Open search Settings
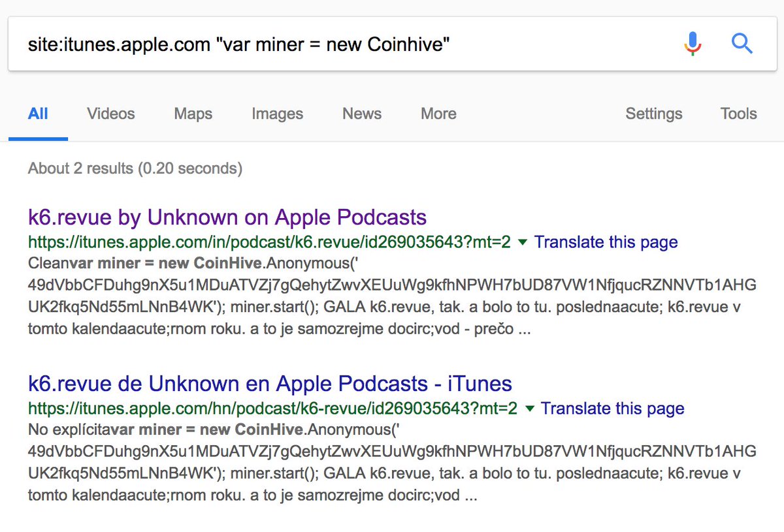Image resolution: width=784 pixels, height=532 pixels. point(654,114)
